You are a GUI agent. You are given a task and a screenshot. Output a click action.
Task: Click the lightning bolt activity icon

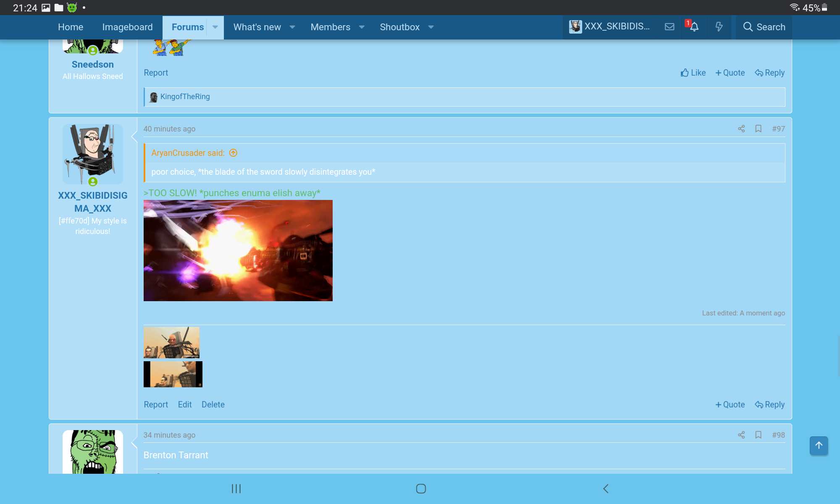click(719, 27)
